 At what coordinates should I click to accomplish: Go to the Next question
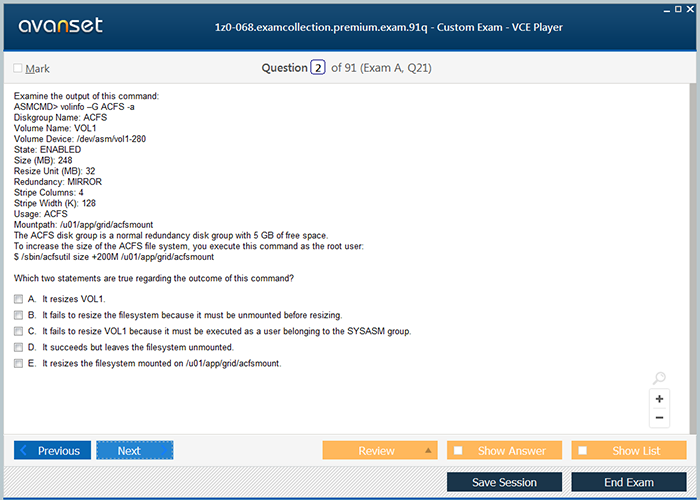coord(135,450)
